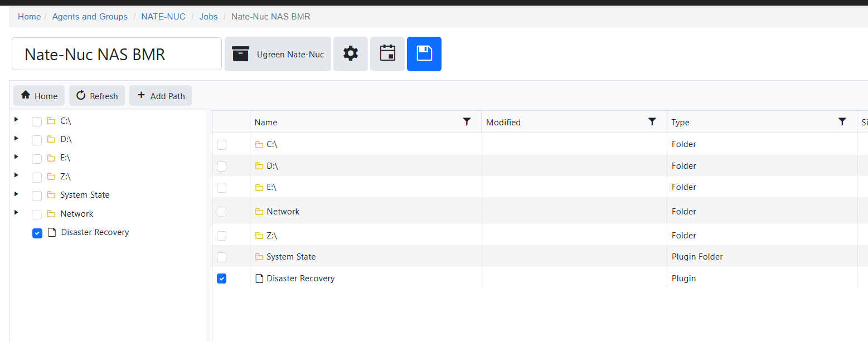Check the E:\ row checkbox in the table
This screenshot has height=342, width=868.
(221, 188)
